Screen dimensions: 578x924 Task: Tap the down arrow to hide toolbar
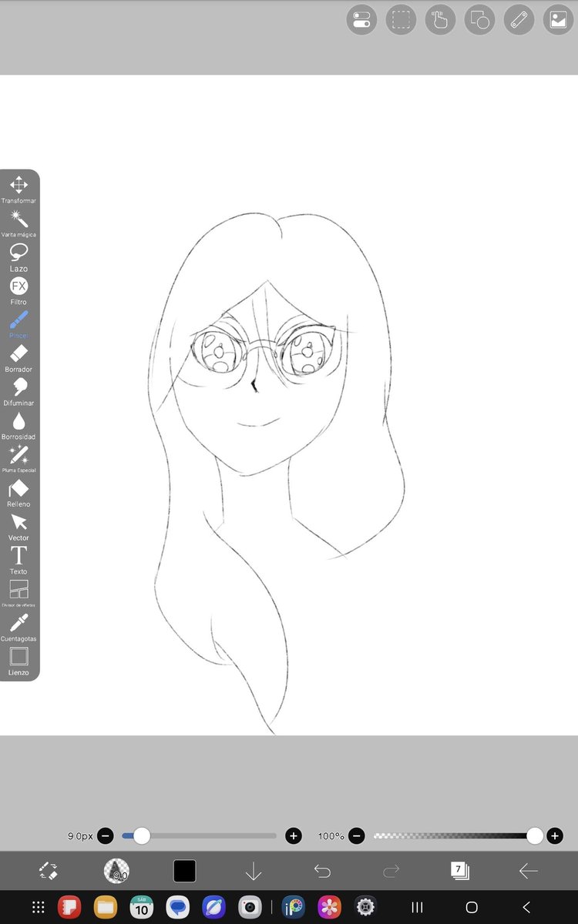pos(254,871)
